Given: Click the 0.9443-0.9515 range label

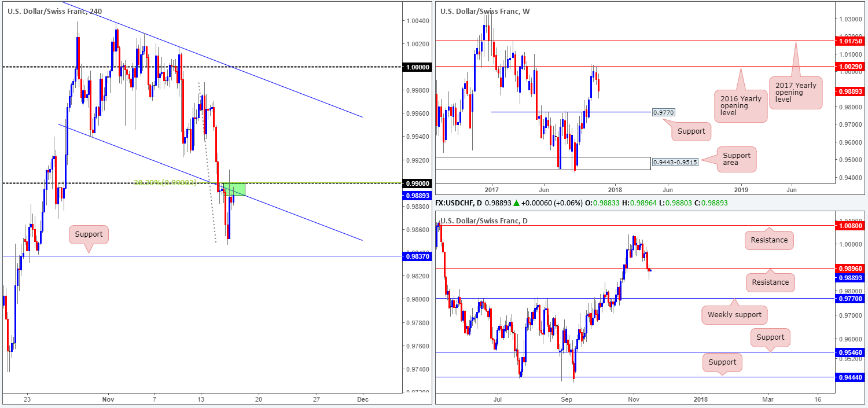Looking at the screenshot, I should pyautogui.click(x=675, y=163).
